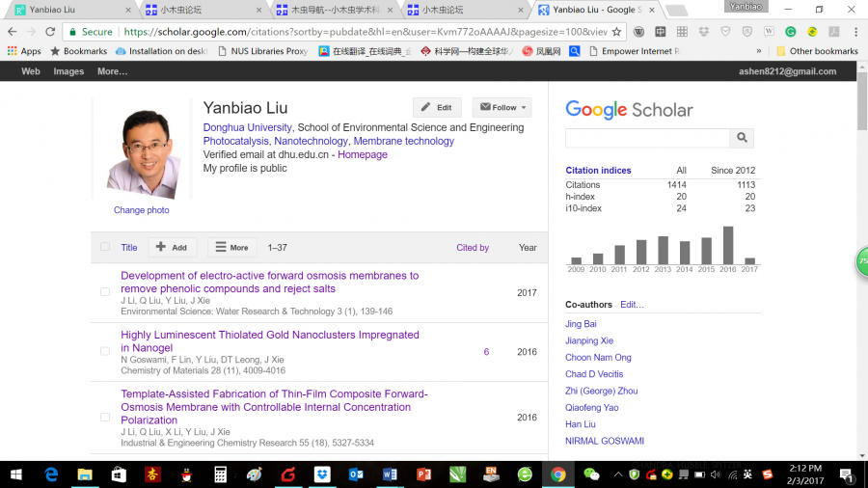Switch to the first Yanbiao Liu tab
This screenshot has width=868, height=488.
[x=73, y=10]
